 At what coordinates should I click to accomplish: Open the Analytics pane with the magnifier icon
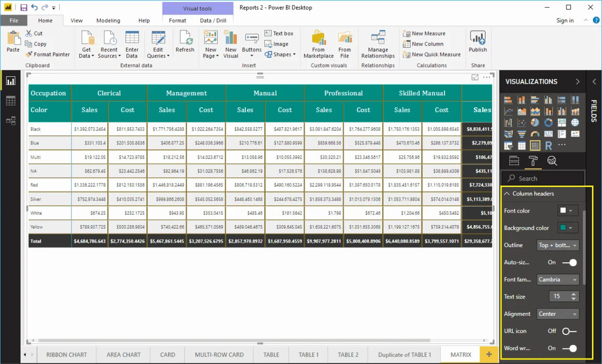click(551, 160)
